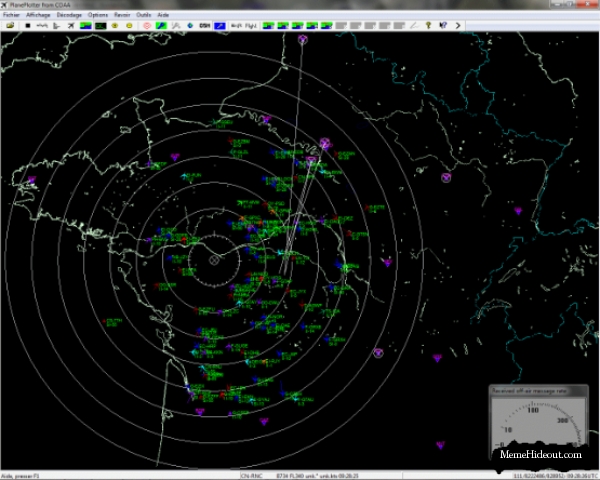This screenshot has width=600, height=480.
Task: Click the crossed circle at radar center
Action: (214, 259)
